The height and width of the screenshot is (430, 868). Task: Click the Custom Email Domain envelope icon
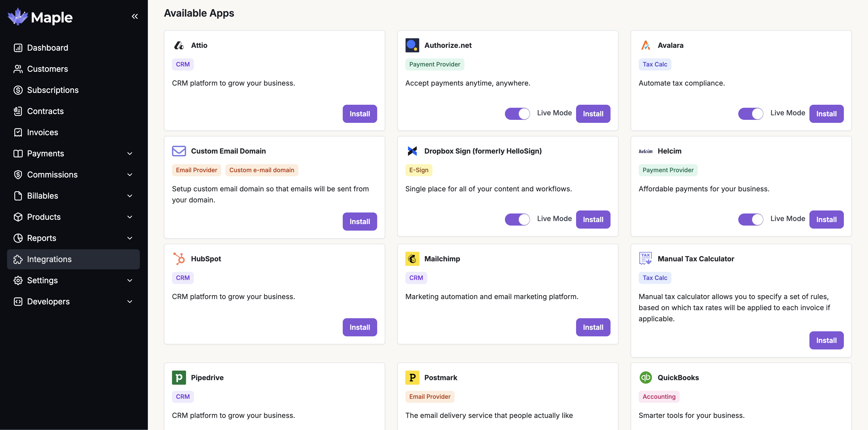tap(179, 151)
